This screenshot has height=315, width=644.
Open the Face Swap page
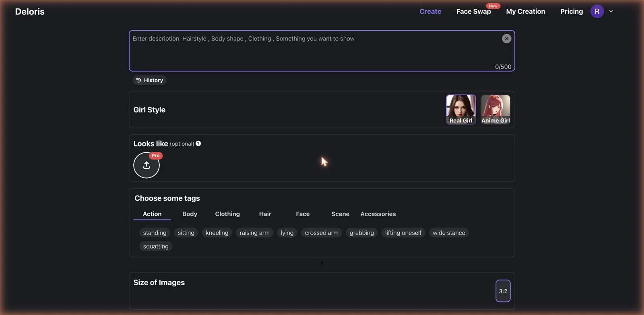474,11
